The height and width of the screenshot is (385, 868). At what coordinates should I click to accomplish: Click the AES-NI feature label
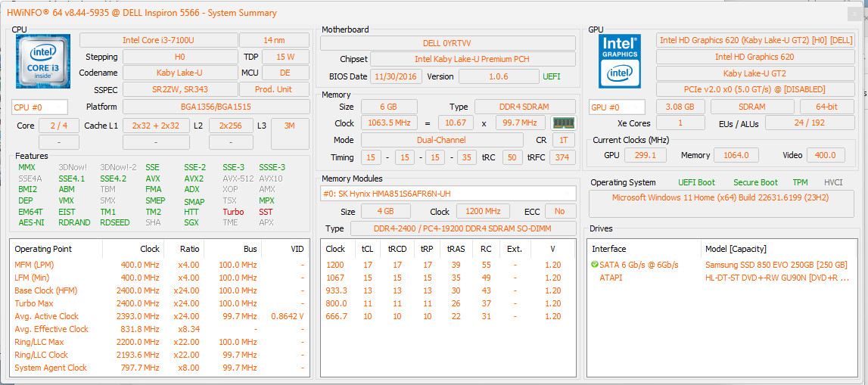31,223
